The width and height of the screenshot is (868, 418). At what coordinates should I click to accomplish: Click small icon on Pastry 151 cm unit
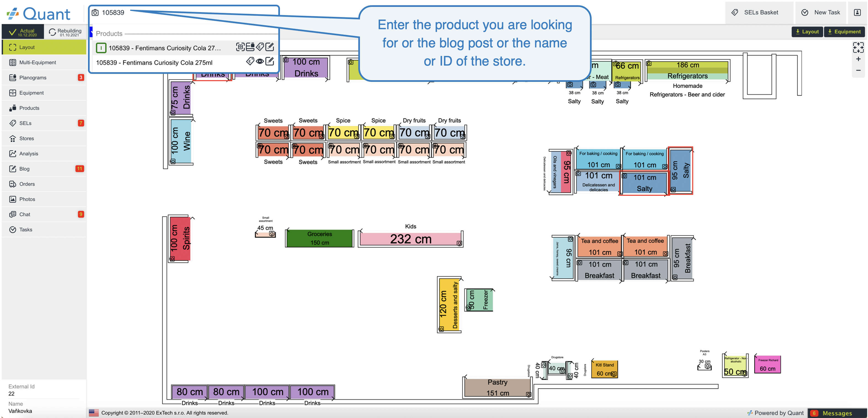528,394
